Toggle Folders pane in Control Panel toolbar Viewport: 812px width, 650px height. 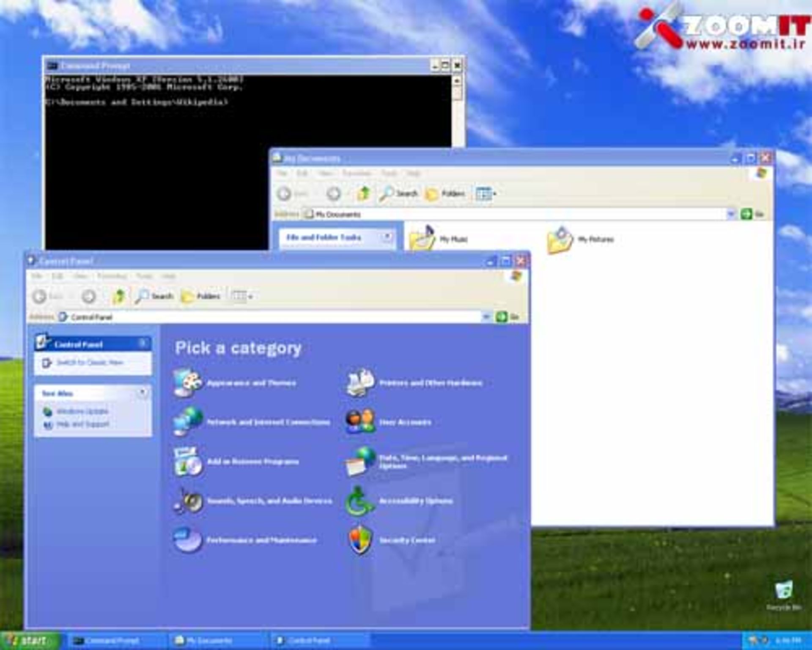click(x=201, y=296)
